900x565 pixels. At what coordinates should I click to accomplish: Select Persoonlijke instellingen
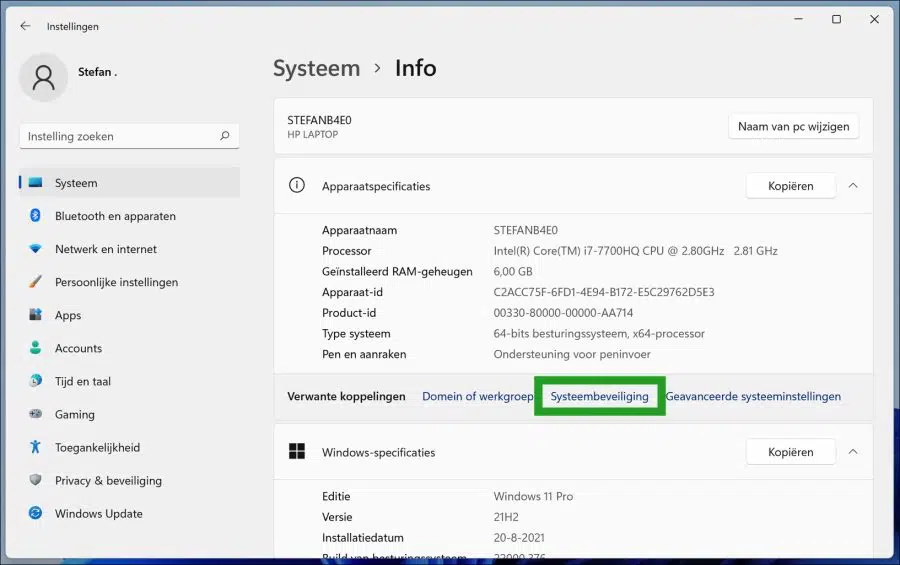coord(130,282)
